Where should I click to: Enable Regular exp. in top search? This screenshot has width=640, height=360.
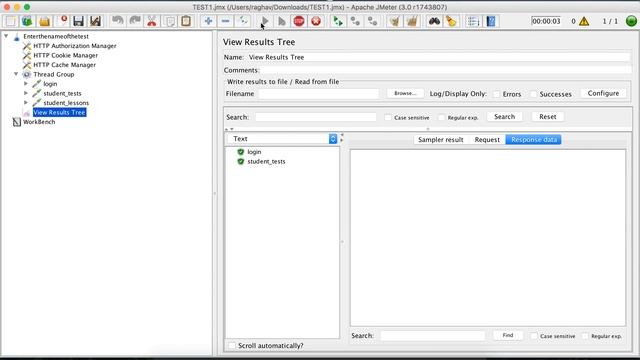[x=441, y=118]
